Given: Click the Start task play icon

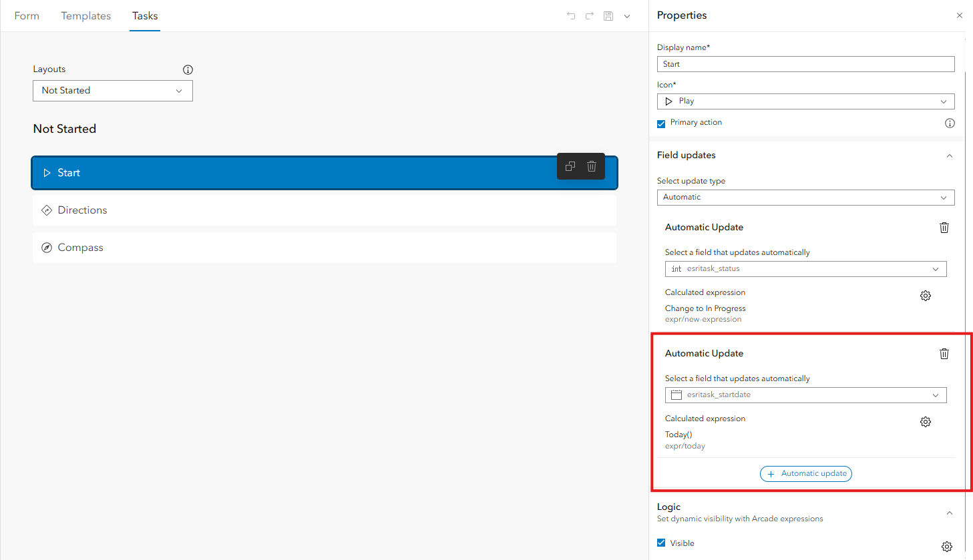Looking at the screenshot, I should 47,173.
